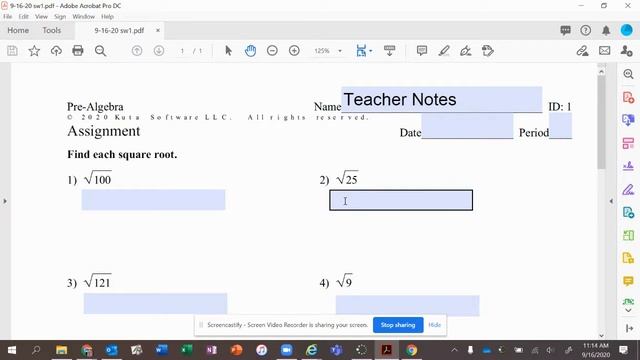Show hidden system tray icons

point(454,350)
